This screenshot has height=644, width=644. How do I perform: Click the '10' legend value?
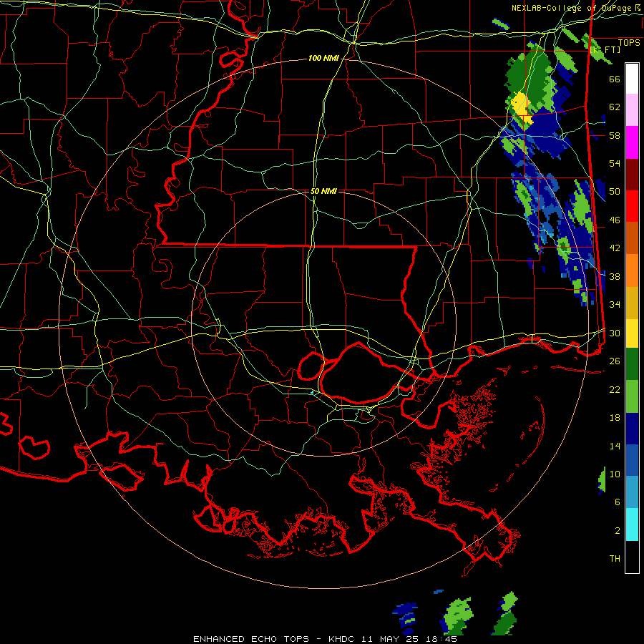point(615,474)
